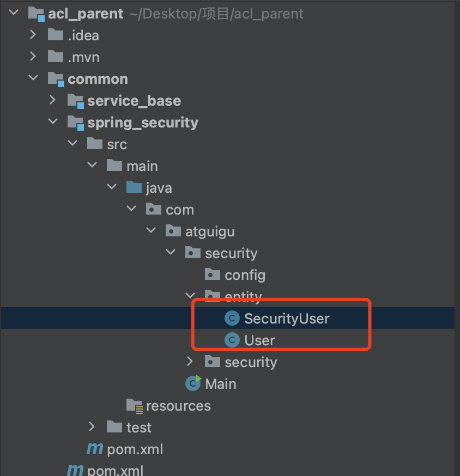Click the User class icon
This screenshot has height=476, width=460.
[233, 340]
